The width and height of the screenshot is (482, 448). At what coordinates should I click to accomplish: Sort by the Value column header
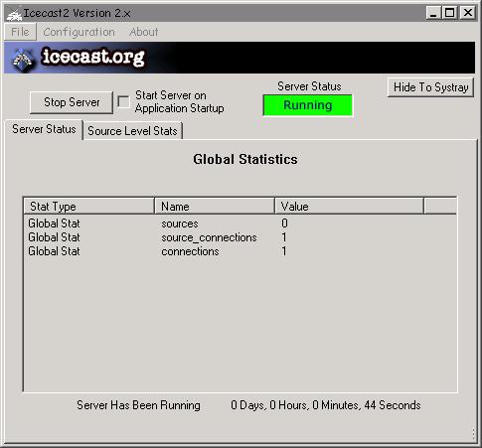click(x=350, y=207)
